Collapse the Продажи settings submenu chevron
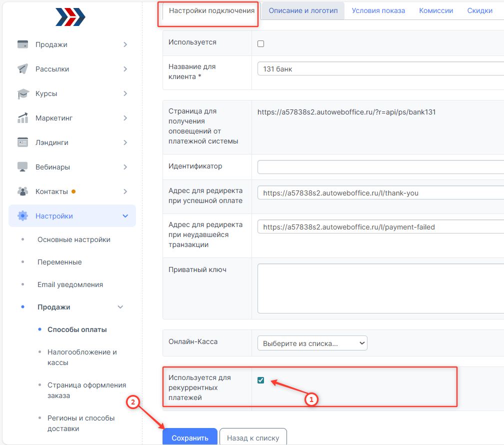 click(120, 307)
